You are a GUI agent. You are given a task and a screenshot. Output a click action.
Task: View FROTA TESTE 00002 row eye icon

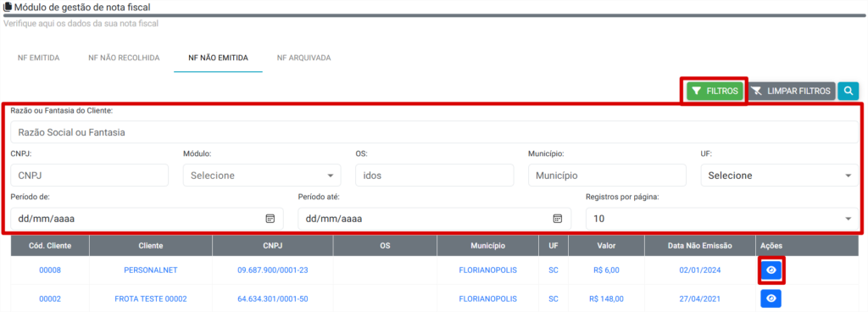[x=771, y=298]
